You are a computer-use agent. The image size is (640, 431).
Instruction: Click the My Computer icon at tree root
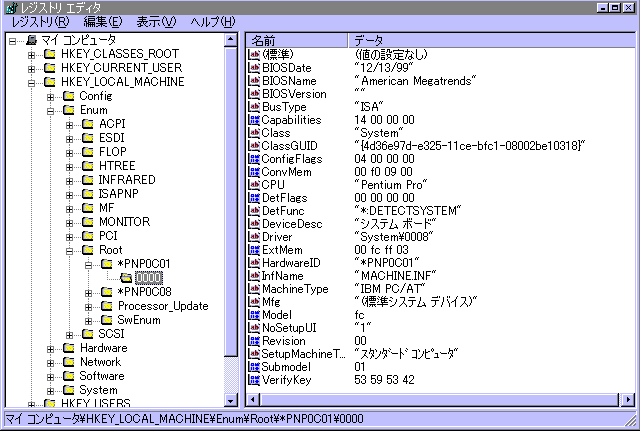pyautogui.click(x=31, y=39)
